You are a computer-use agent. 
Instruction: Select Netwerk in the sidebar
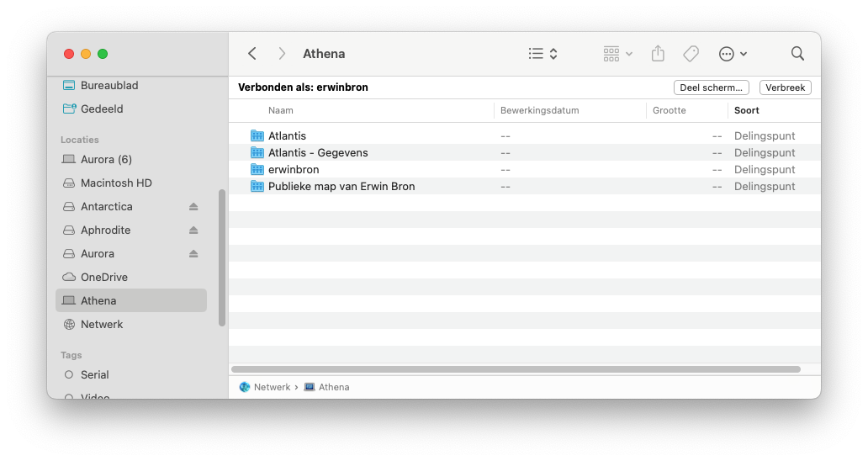(102, 325)
